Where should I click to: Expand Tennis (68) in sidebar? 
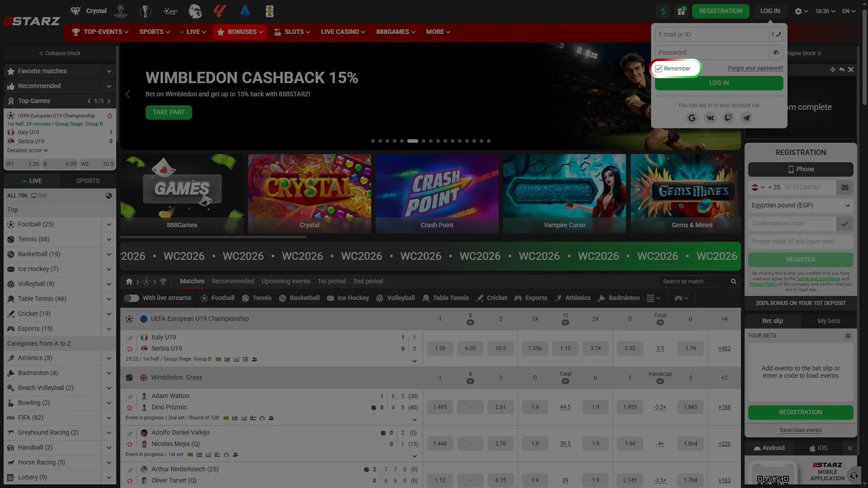(109, 239)
